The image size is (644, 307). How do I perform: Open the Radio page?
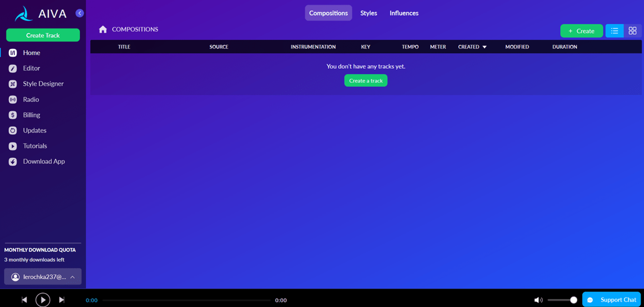[31, 99]
